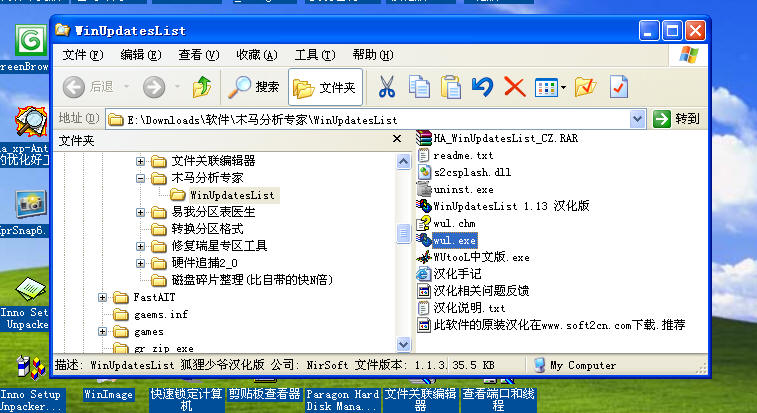Select the s2csplash.dll file icon
The width and height of the screenshot is (757, 413).
(424, 172)
